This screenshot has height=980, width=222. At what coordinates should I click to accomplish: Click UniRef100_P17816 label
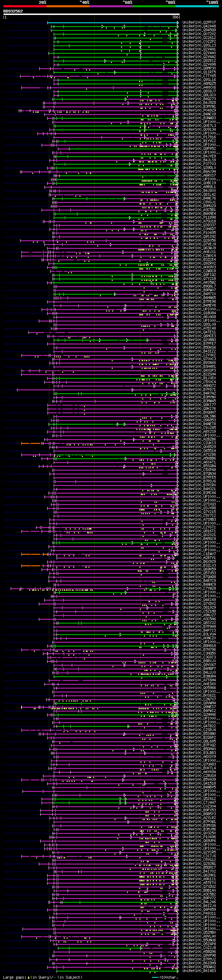199,137
